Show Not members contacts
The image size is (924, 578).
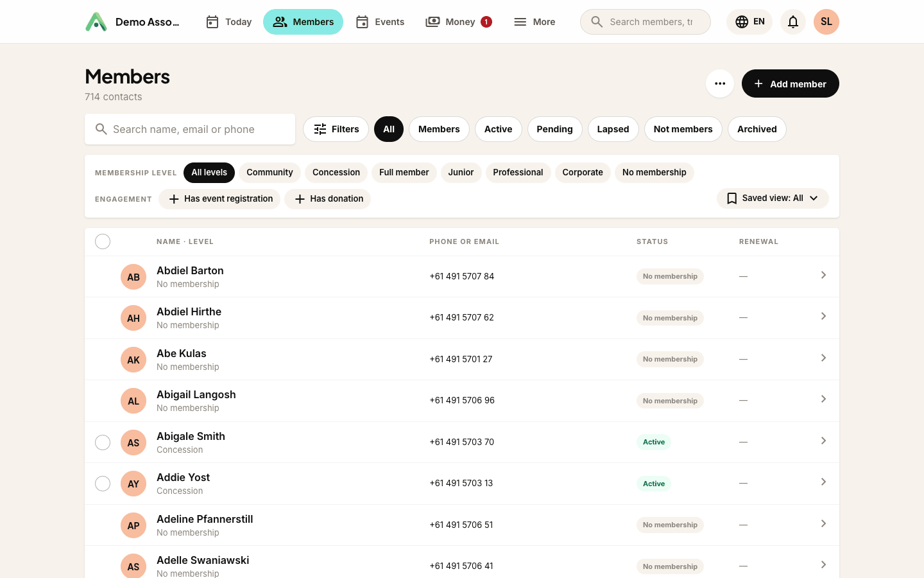pyautogui.click(x=683, y=129)
